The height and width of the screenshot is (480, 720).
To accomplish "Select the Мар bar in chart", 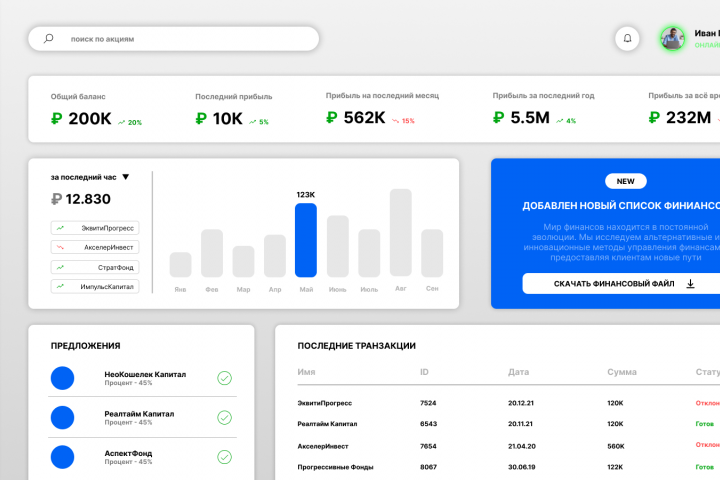I will click(243, 261).
